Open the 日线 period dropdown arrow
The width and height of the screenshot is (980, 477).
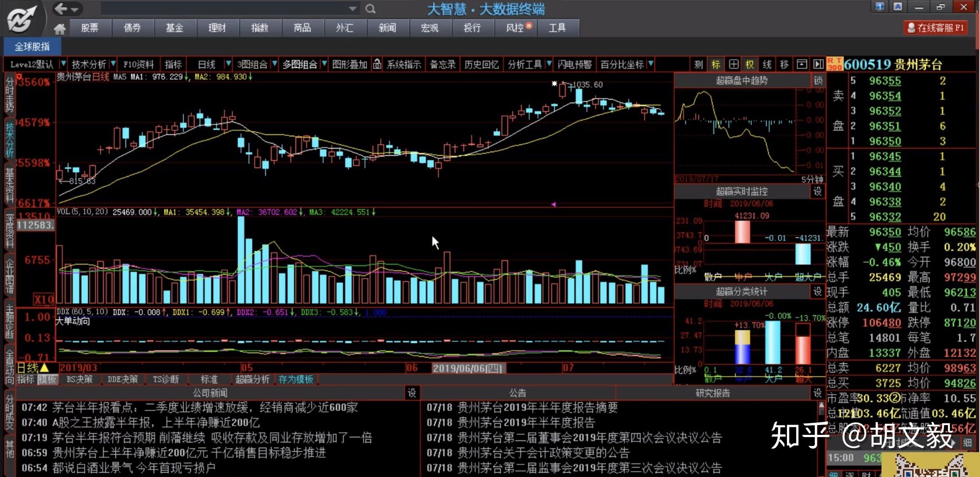click(228, 64)
